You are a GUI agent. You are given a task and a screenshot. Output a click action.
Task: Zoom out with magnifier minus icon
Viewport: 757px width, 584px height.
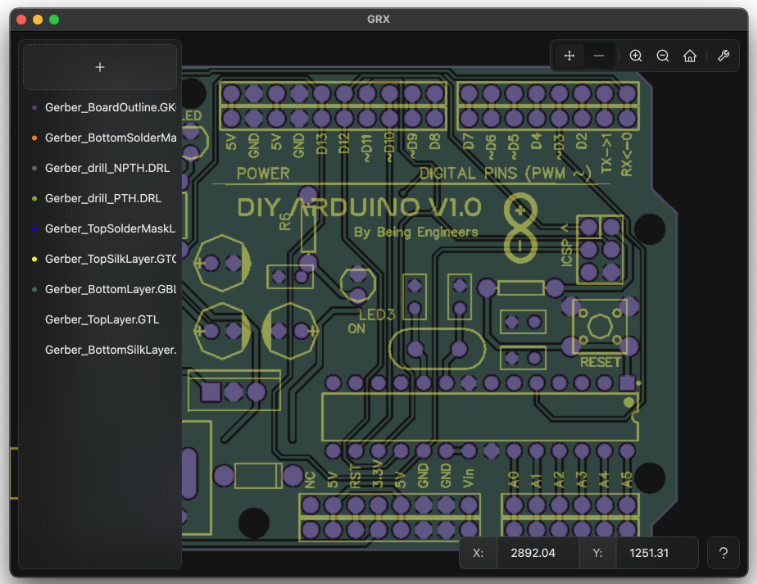pos(663,56)
